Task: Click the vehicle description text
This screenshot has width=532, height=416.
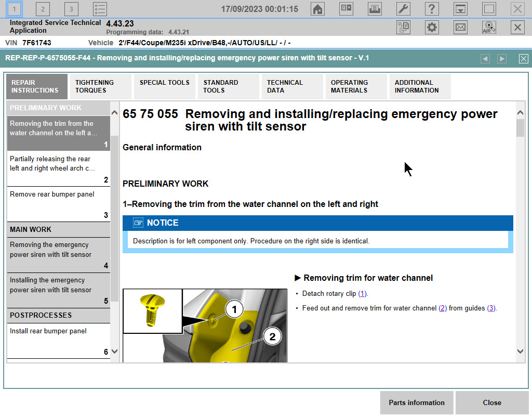Action: (x=204, y=43)
